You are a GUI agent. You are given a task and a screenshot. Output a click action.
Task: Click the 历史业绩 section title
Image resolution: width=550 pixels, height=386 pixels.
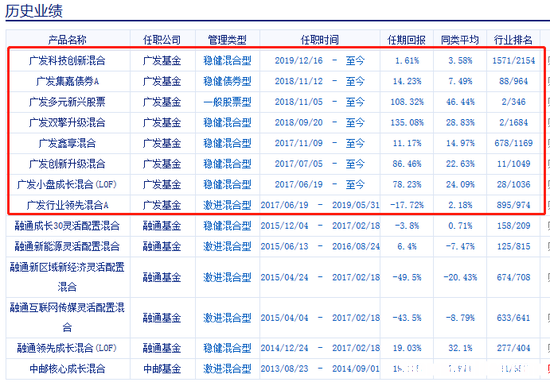tap(34, 11)
